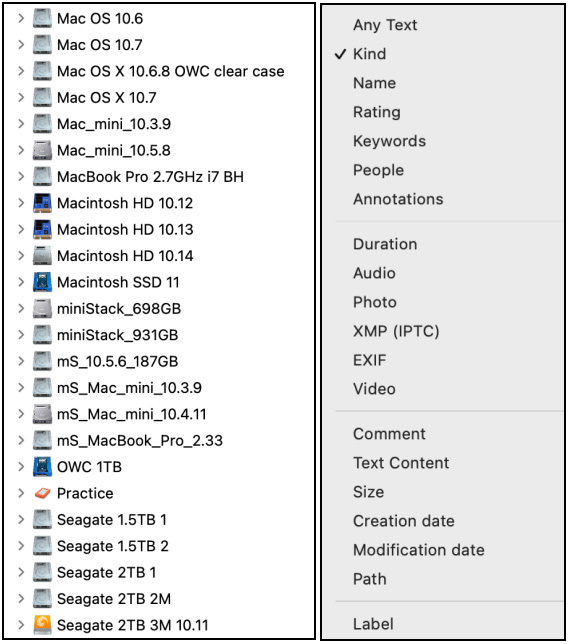Select the MacBook Pro 2.7GHz i7 BH row

point(159,177)
